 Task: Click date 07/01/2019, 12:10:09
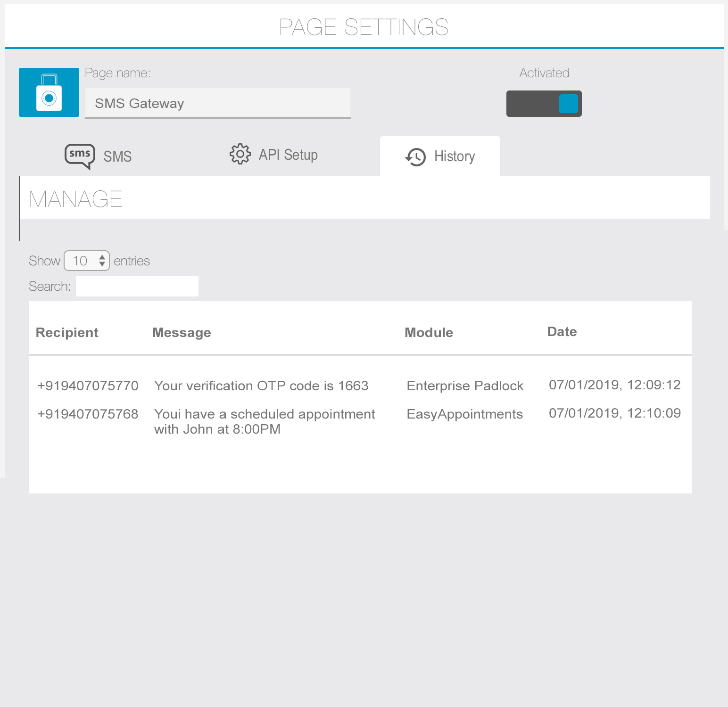[x=615, y=413]
